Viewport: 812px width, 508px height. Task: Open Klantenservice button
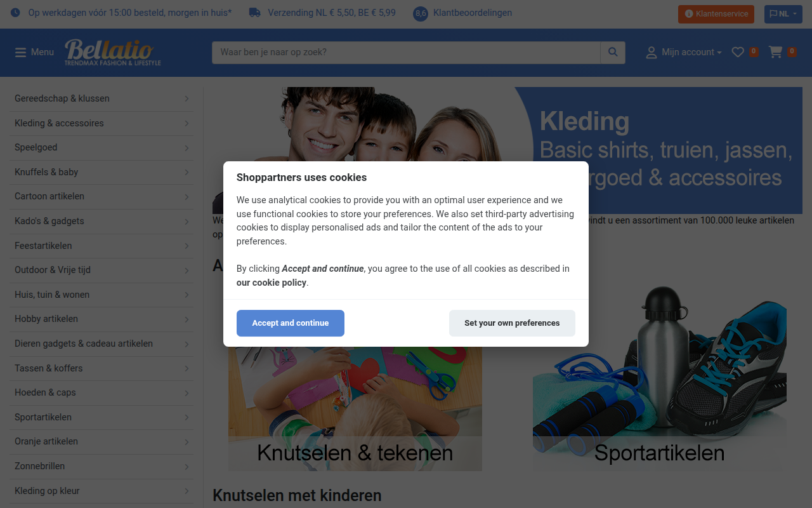[x=716, y=14]
